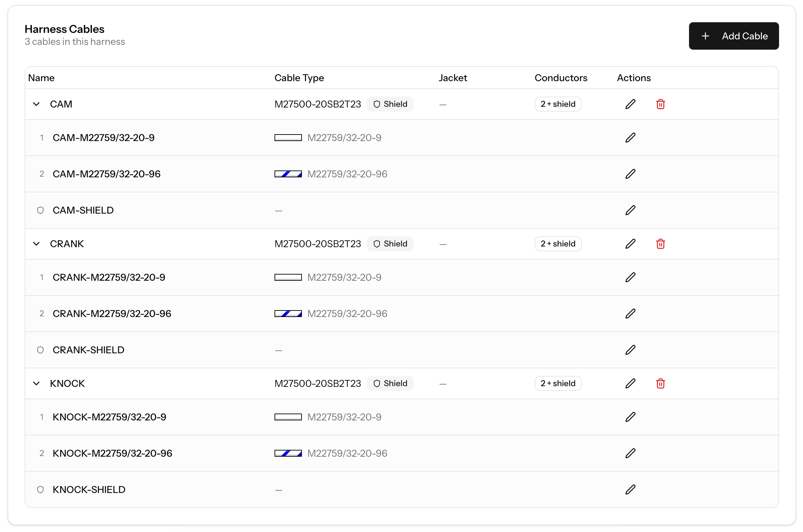Click the '2 + shield' badge for CAM
803x532 pixels.
(x=558, y=104)
